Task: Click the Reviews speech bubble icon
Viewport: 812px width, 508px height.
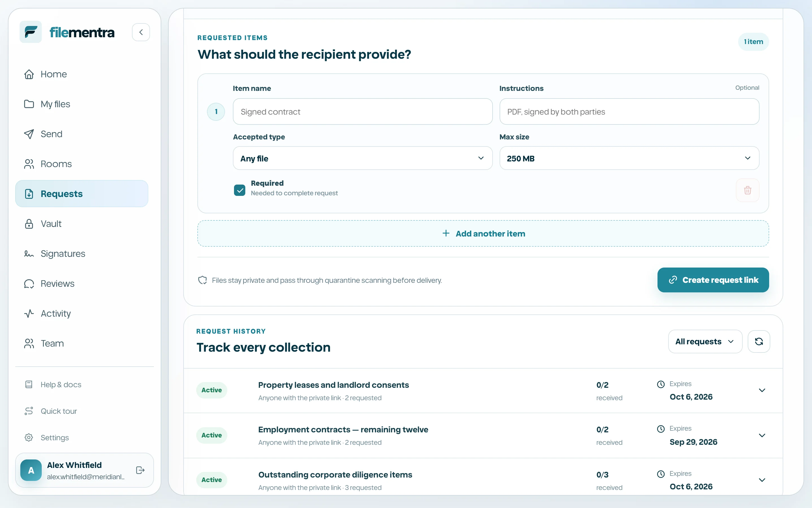Action: pyautogui.click(x=29, y=284)
